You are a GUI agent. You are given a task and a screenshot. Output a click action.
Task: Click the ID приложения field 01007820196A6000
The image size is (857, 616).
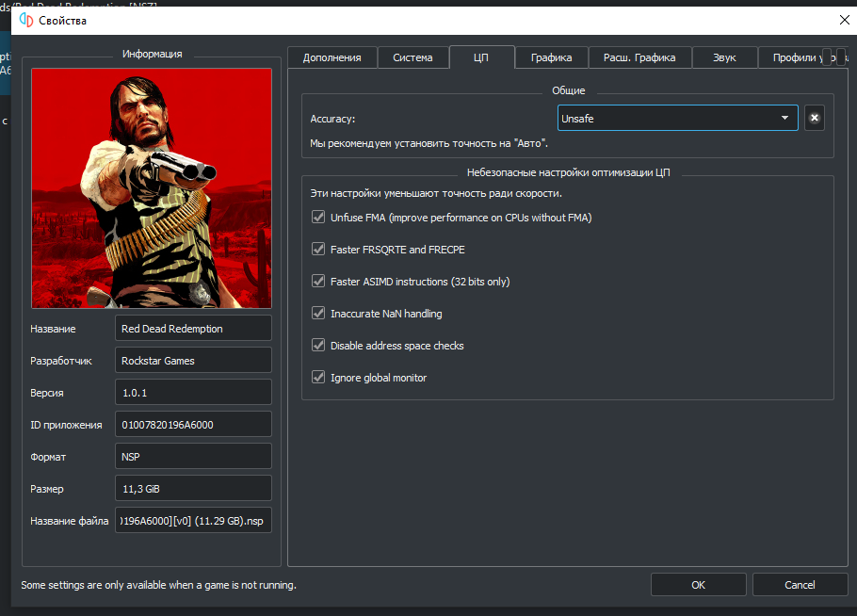tap(193, 424)
